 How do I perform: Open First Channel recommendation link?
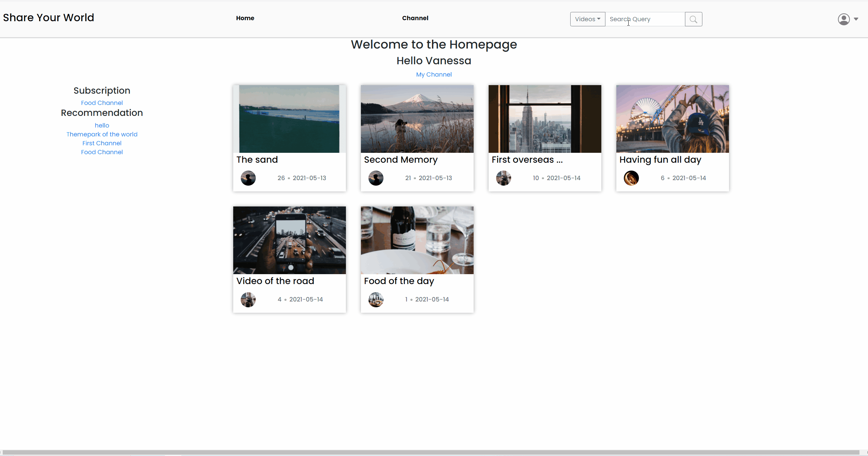pyautogui.click(x=102, y=143)
